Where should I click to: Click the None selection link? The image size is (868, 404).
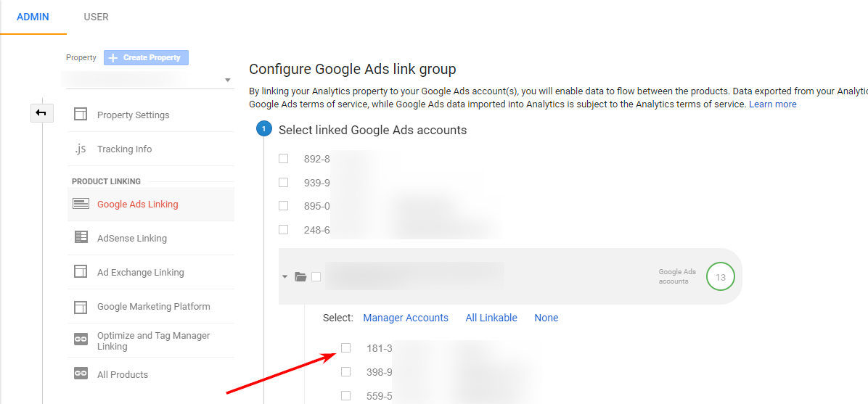546,318
